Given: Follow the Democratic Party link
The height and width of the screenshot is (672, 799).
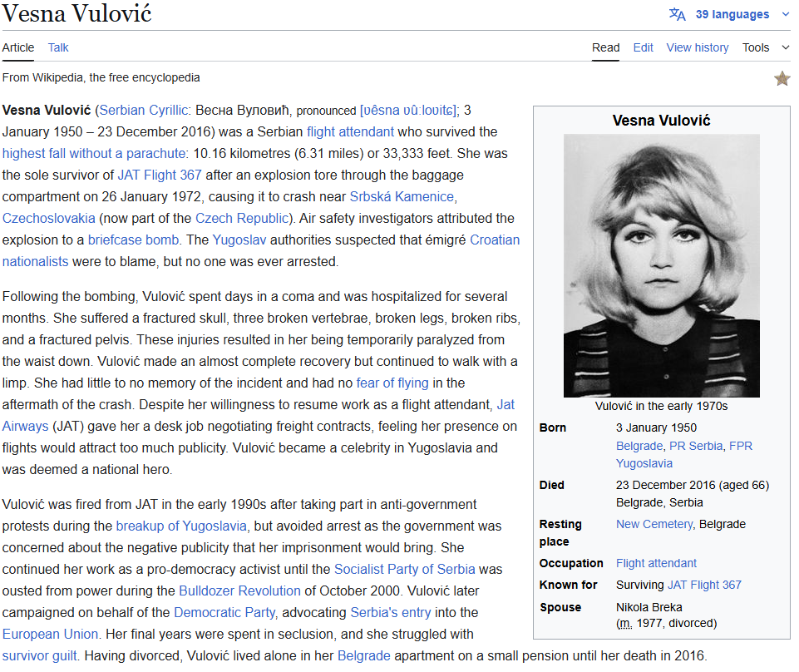Looking at the screenshot, I should tap(224, 612).
